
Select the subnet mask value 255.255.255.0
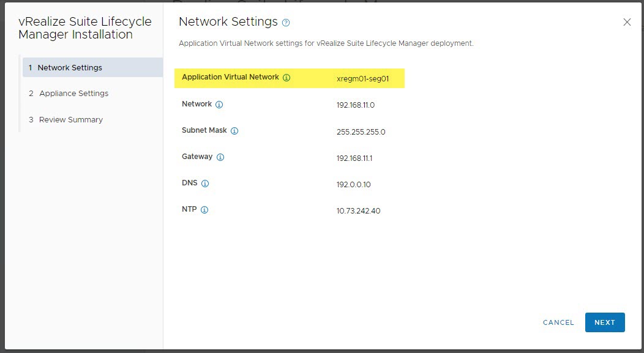coord(361,132)
